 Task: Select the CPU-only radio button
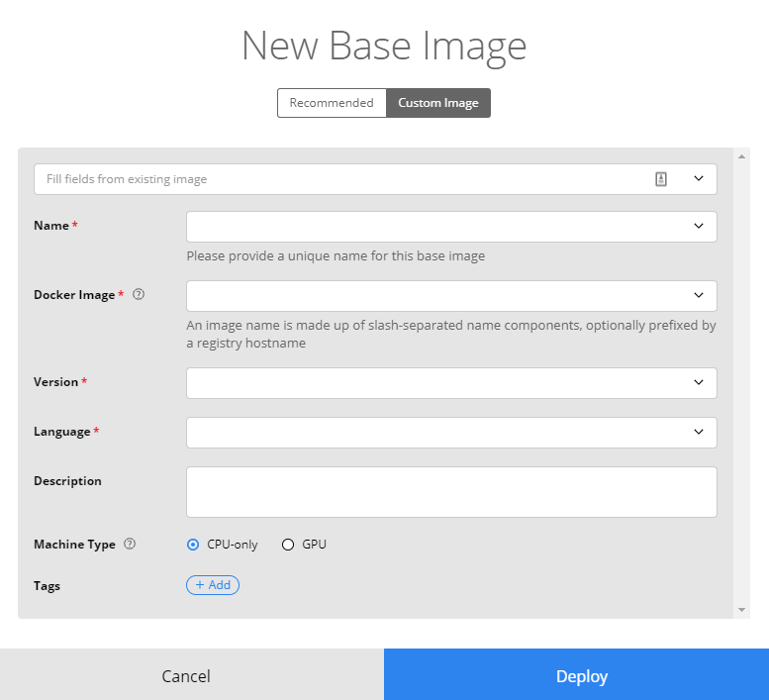193,545
